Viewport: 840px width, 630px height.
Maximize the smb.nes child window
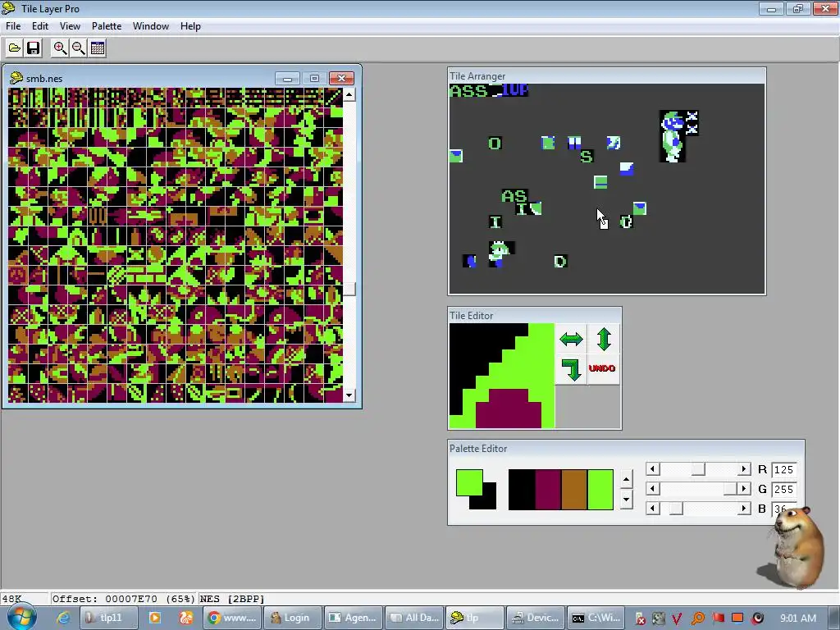tap(314, 79)
